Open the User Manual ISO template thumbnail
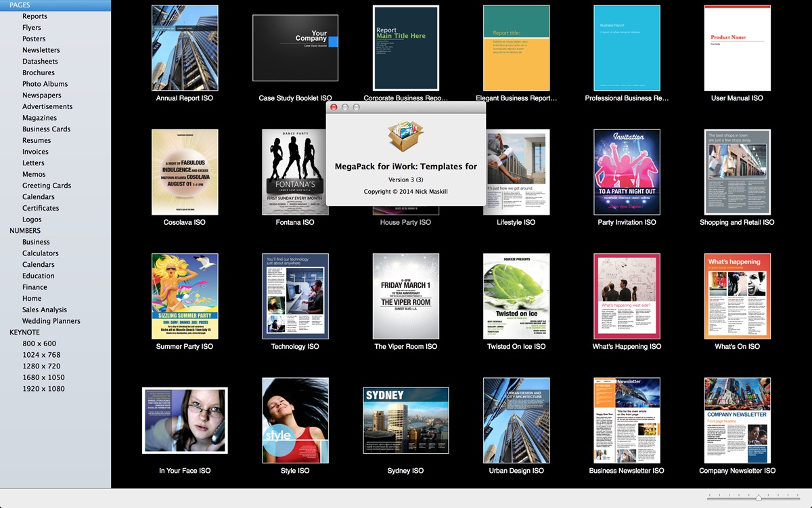The image size is (812, 508). (x=737, y=48)
